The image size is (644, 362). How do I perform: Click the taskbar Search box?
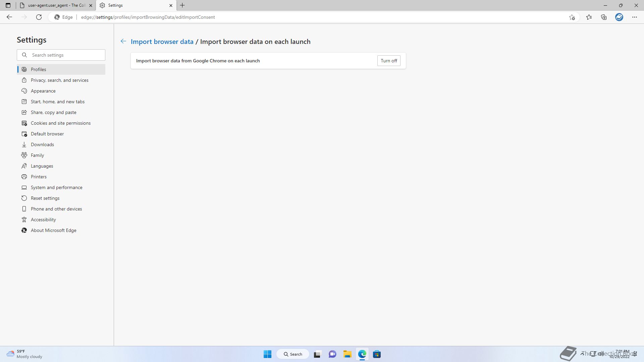coord(293,354)
